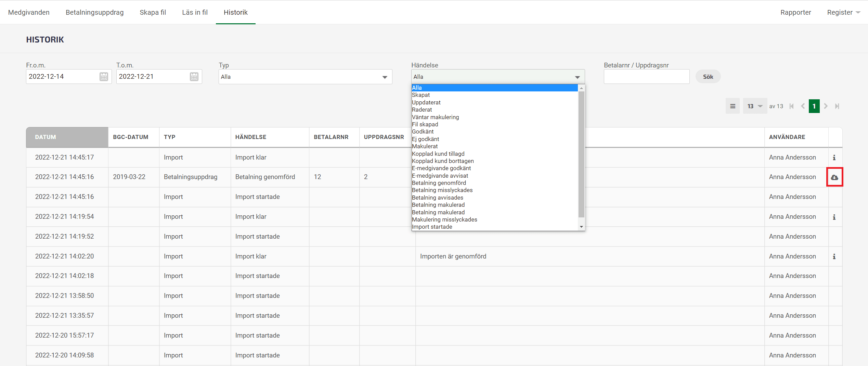Select 'Raderat' in Händelse list
This screenshot has width=868, height=366.
pyautogui.click(x=494, y=110)
